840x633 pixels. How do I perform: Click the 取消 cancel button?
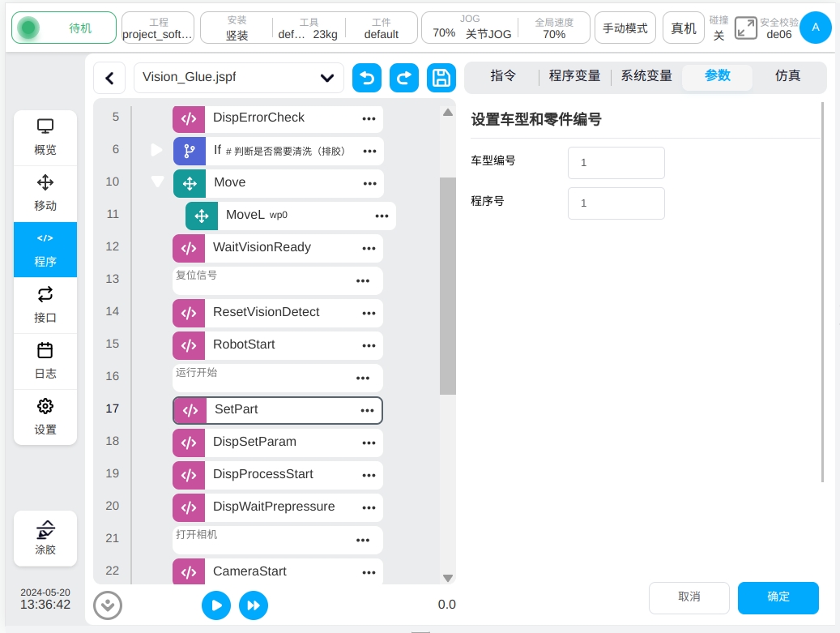coord(689,597)
